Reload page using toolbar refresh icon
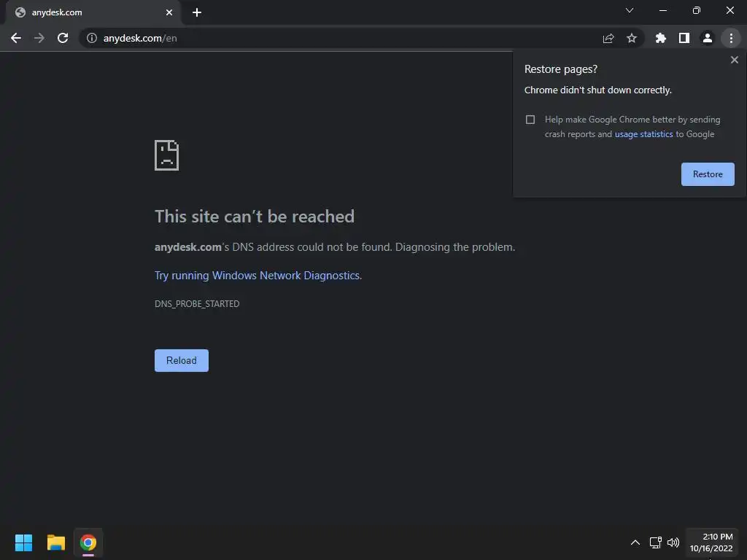747x560 pixels. (x=63, y=38)
